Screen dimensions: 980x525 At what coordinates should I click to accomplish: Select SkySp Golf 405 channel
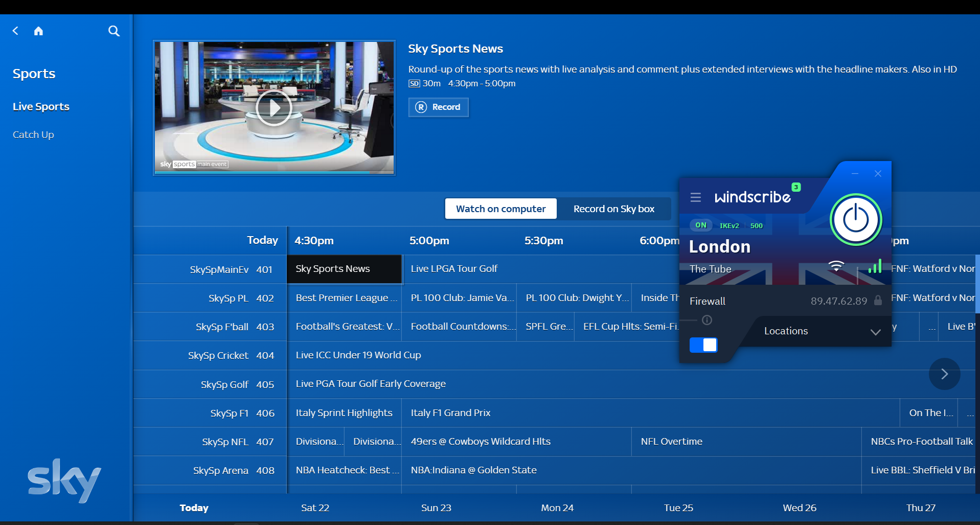click(x=210, y=384)
